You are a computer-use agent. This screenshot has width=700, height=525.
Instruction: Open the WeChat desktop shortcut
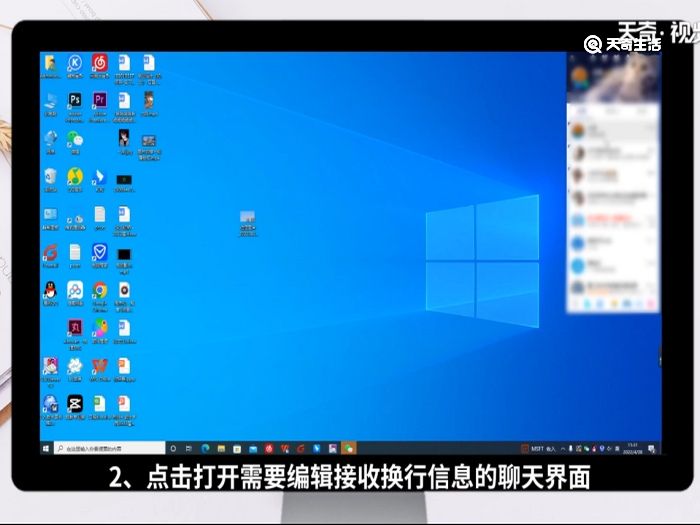(75, 139)
